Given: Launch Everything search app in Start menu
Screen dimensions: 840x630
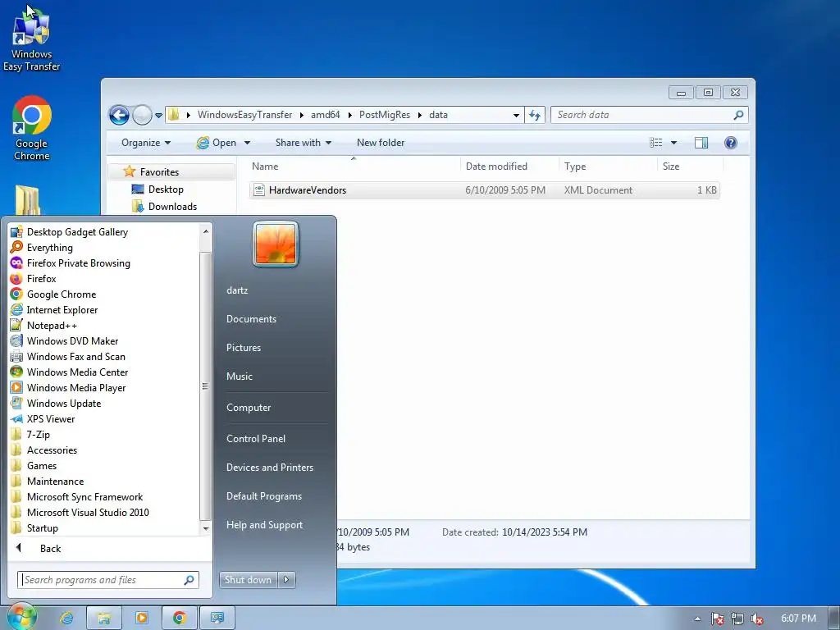Looking at the screenshot, I should pos(49,248).
